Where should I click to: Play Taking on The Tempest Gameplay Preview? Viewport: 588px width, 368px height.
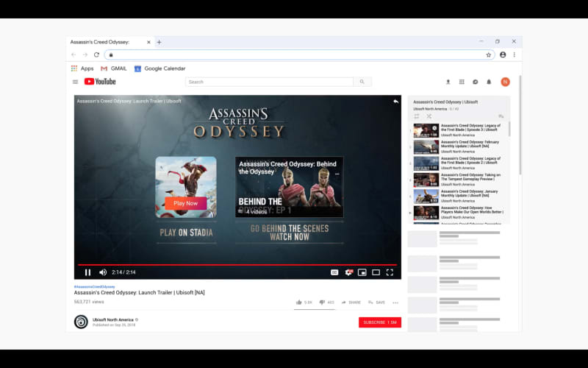click(459, 180)
